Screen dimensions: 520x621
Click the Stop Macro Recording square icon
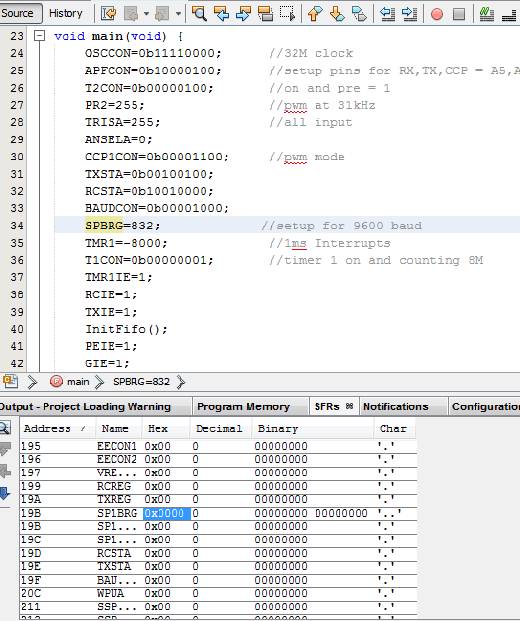459,14
